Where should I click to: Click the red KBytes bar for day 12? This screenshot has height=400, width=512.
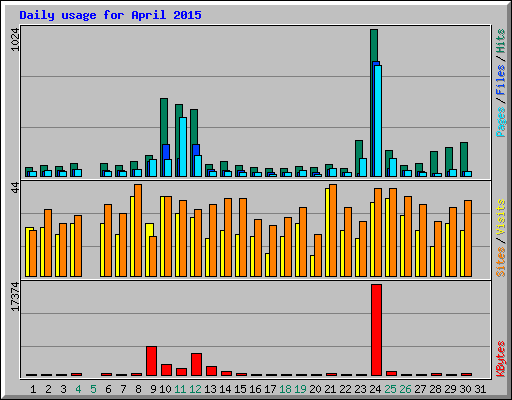point(196,364)
